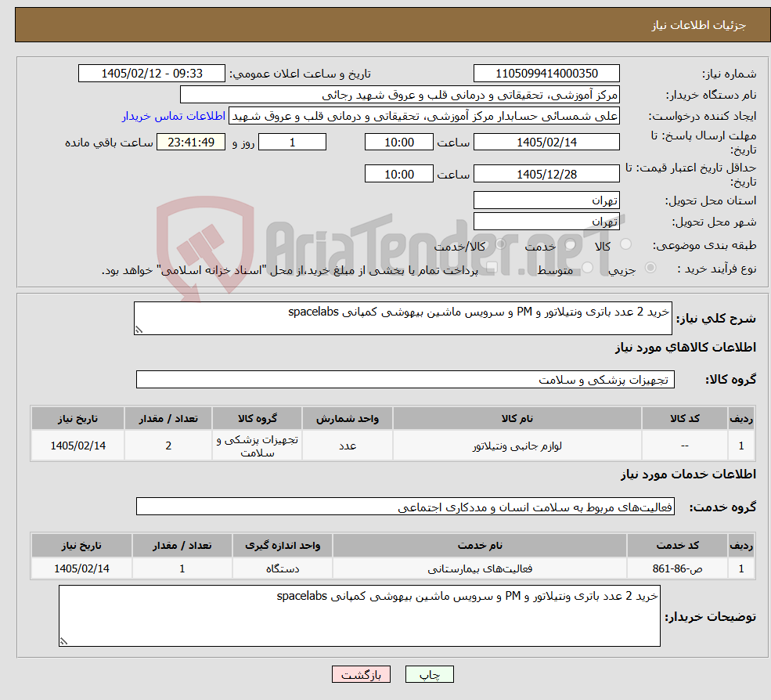771x700 pixels.
Task: Click the عدد unit cell
Action: point(348,446)
